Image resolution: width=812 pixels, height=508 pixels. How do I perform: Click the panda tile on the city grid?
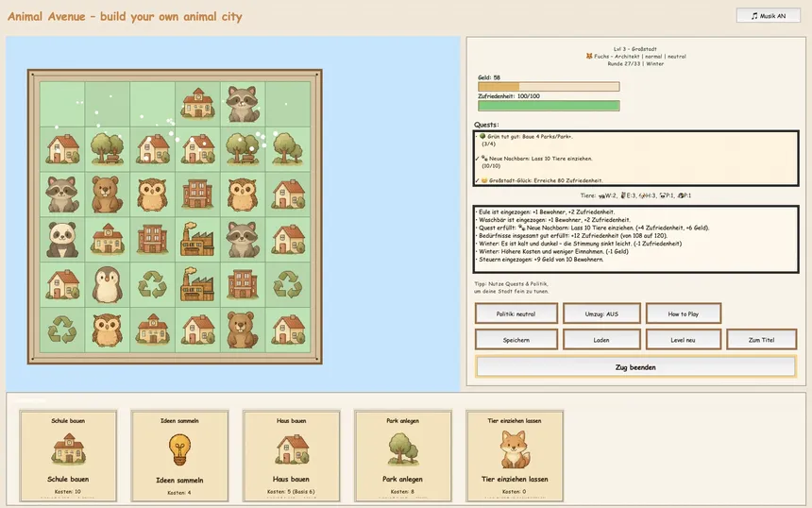(x=62, y=239)
